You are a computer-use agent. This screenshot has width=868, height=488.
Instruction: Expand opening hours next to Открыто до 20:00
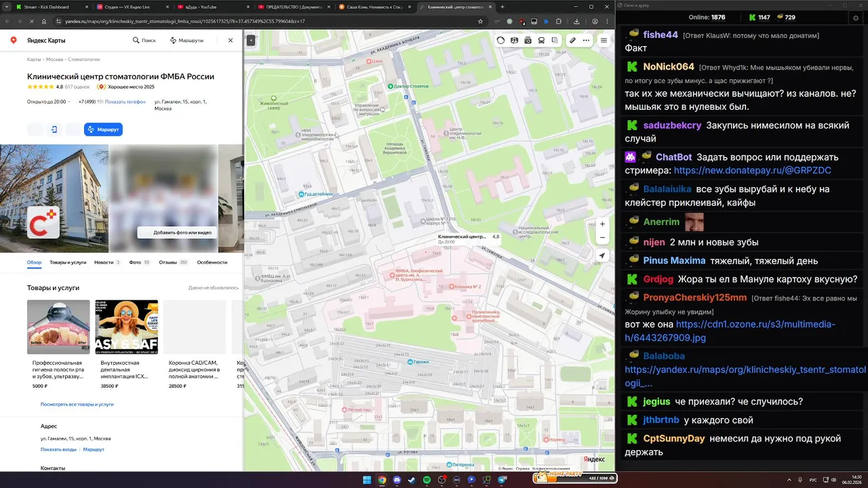tap(69, 102)
